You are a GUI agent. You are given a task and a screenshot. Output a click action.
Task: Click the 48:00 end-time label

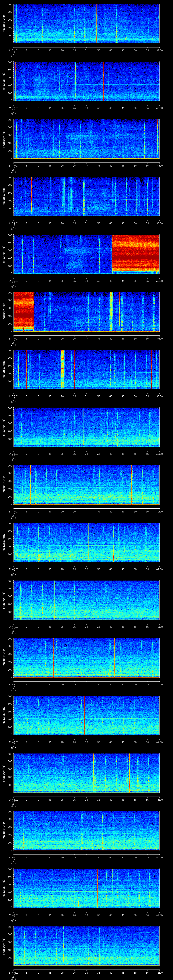159,972
